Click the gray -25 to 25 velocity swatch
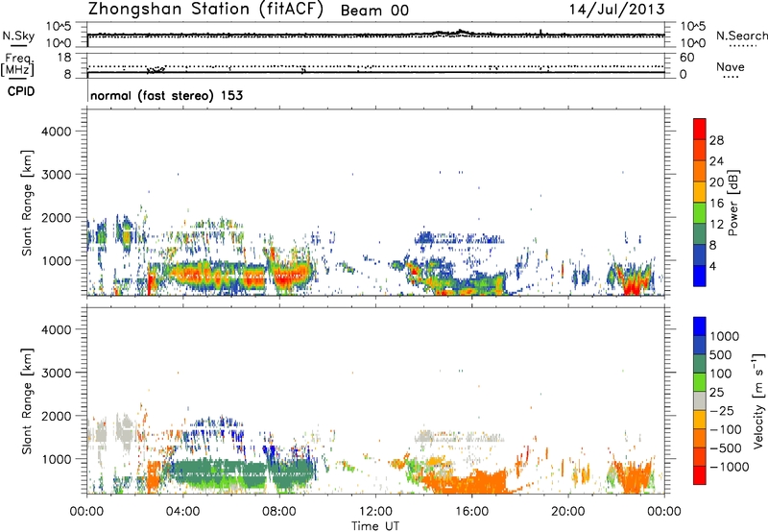 (x=700, y=400)
